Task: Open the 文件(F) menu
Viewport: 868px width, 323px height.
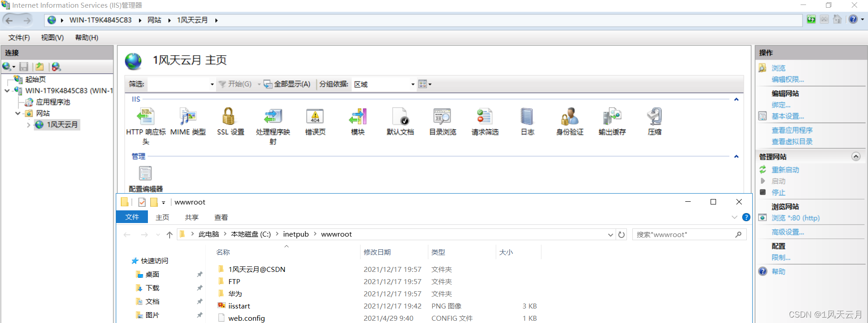Action: coord(19,38)
